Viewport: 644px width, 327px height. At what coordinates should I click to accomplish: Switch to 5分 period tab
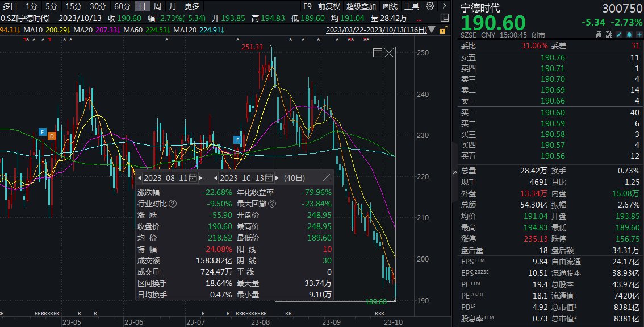coord(51,6)
